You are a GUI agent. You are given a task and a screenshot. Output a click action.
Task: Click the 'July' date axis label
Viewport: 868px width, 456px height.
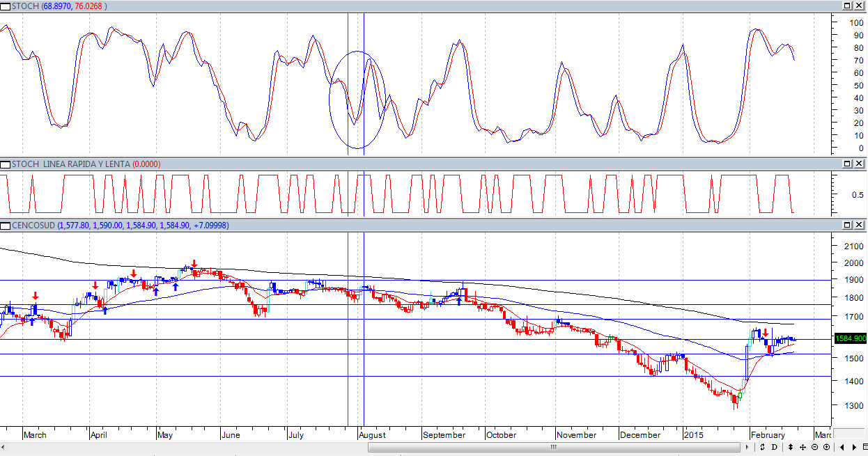pos(296,435)
